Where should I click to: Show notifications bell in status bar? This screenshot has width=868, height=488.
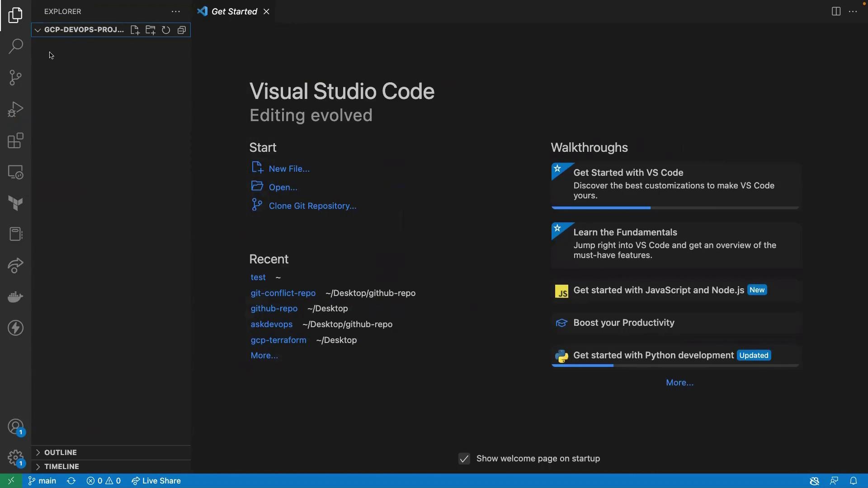(x=854, y=481)
